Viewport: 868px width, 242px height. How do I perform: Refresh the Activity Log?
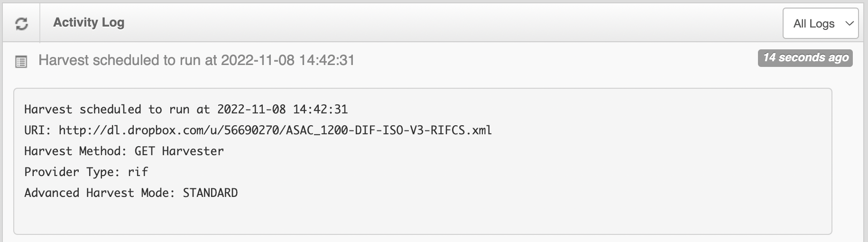pos(21,23)
